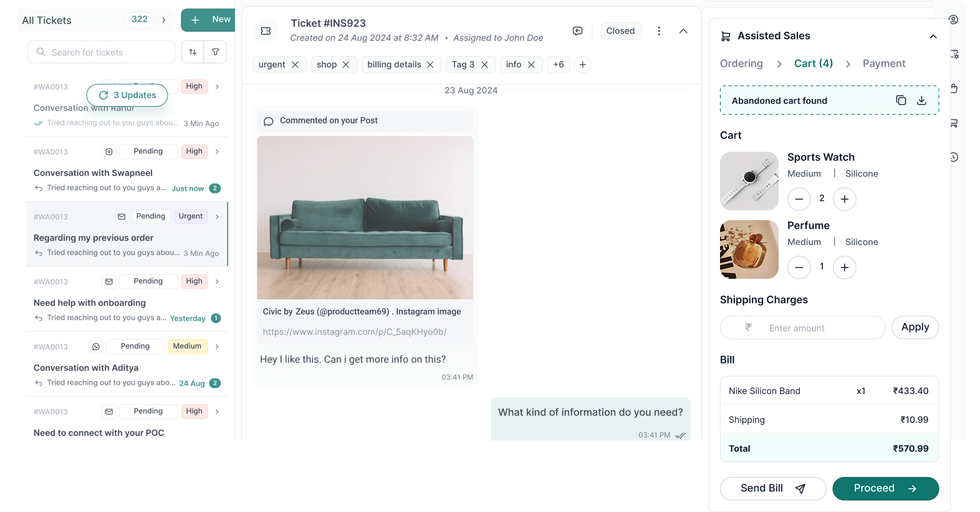Click the plus New ticket button
Viewport: 980px width, 512px height.
coord(208,20)
